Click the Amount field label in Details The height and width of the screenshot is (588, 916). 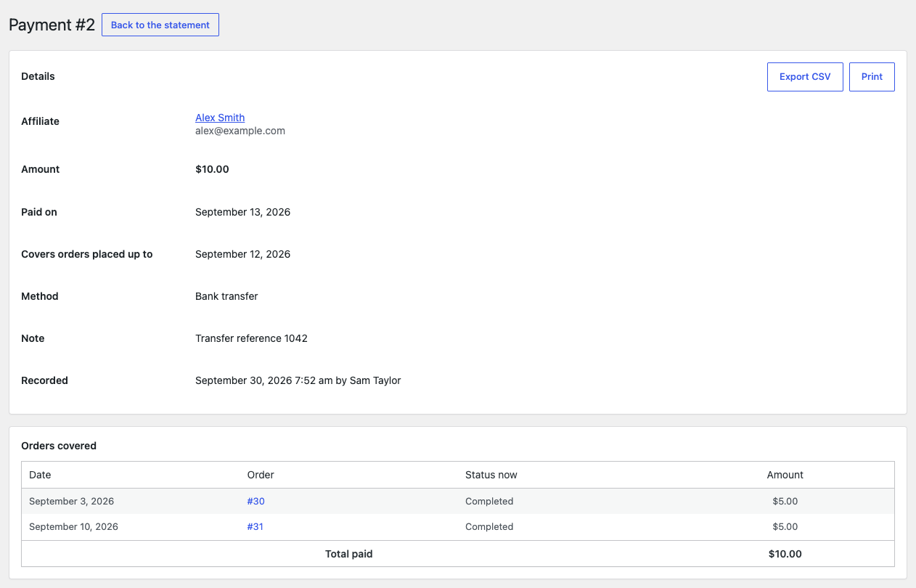click(x=41, y=169)
